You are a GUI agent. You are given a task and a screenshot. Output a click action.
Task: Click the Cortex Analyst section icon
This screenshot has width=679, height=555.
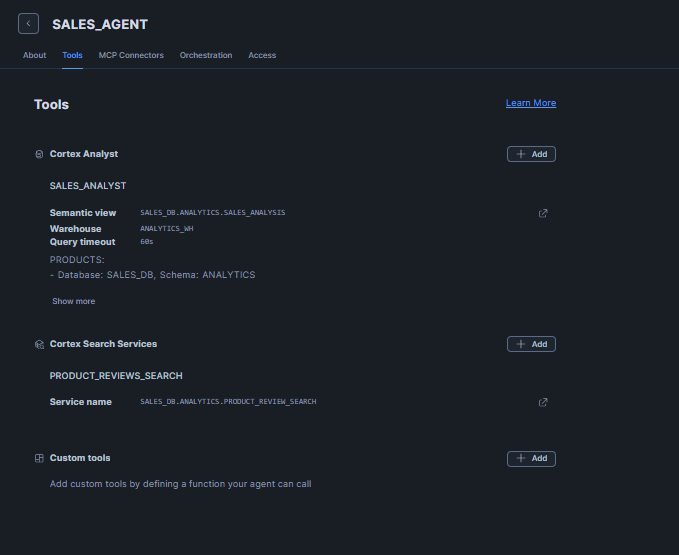tap(39, 154)
